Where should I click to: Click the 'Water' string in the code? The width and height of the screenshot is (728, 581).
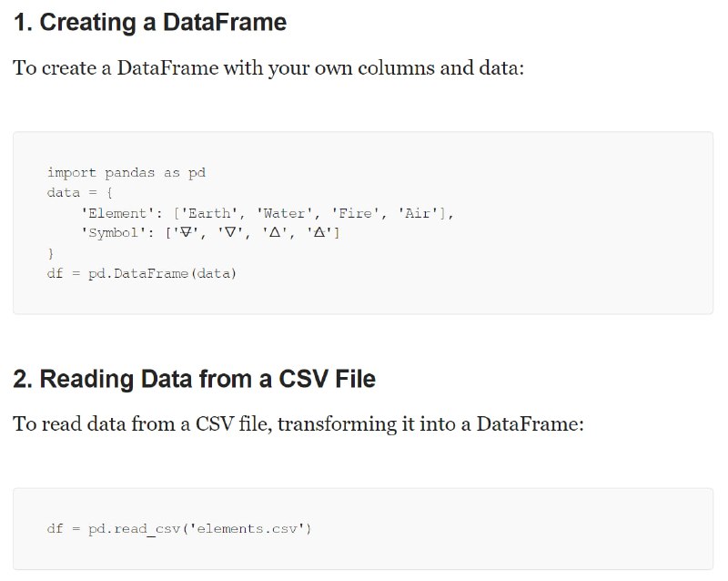click(x=284, y=213)
